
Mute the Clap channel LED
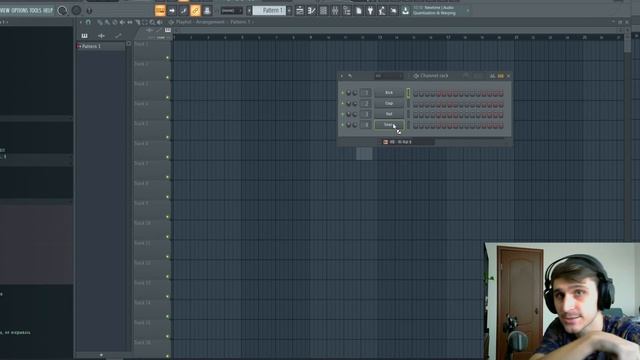point(342,104)
